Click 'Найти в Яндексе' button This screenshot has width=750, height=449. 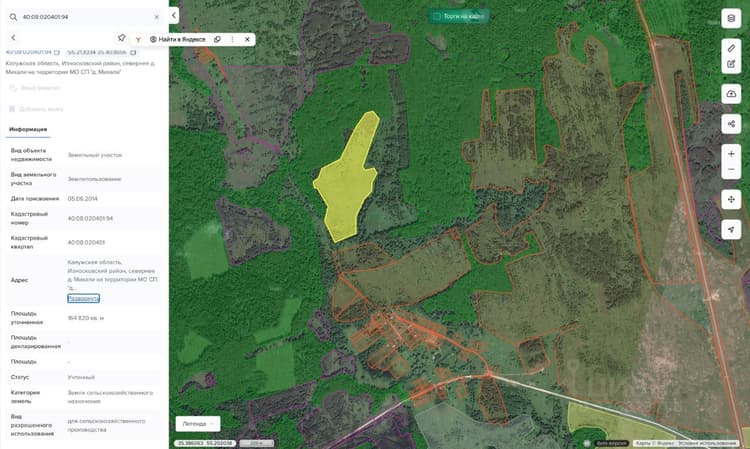177,39
